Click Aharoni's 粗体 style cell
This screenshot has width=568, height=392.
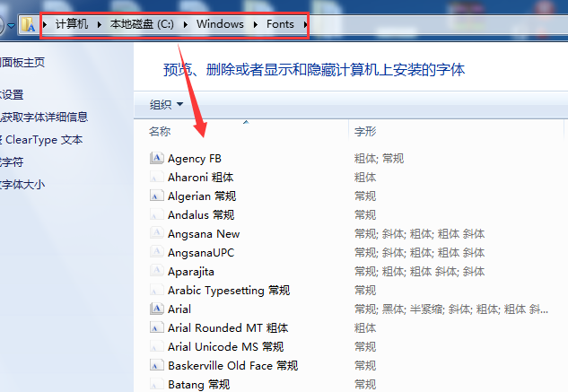point(365,177)
